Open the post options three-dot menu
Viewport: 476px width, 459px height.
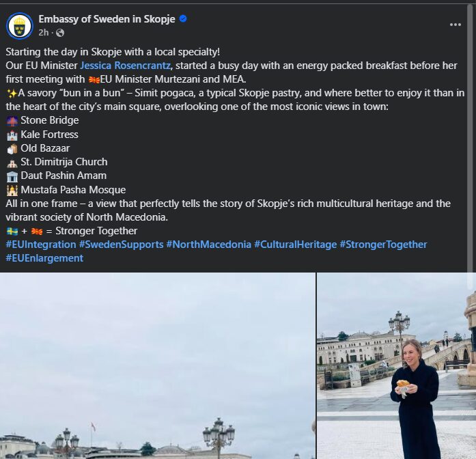pos(456,25)
